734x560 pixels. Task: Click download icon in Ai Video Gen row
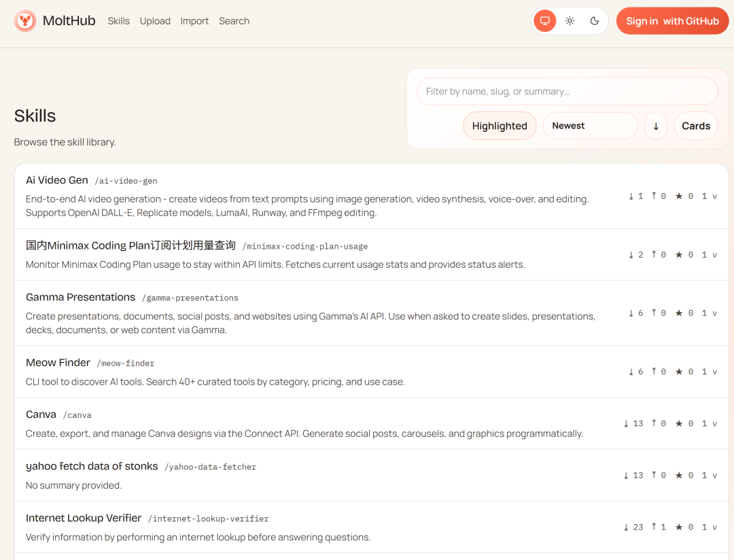[x=631, y=196]
